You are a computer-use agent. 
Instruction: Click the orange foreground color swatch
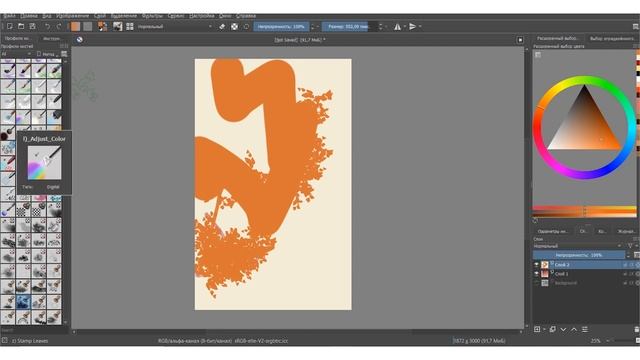[x=76, y=27]
